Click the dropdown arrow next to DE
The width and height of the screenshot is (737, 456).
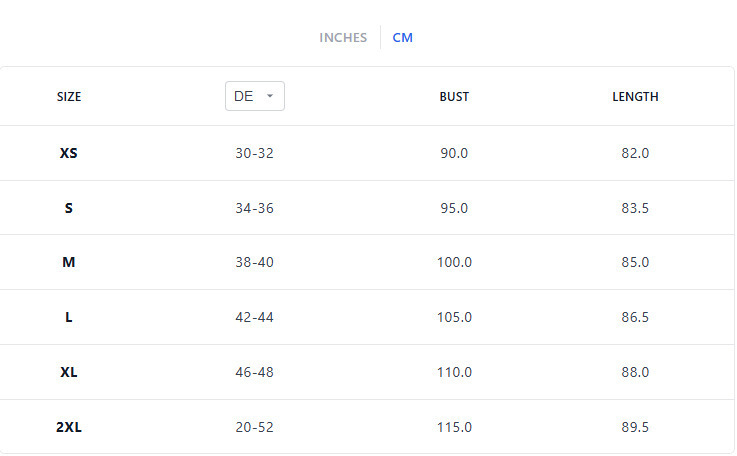point(270,97)
